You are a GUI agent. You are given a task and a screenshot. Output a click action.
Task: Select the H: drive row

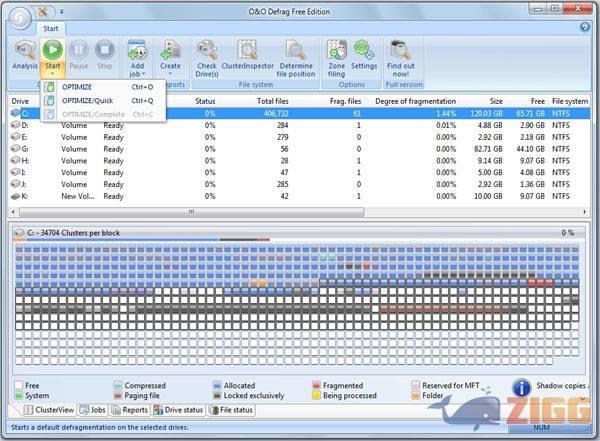click(x=299, y=161)
